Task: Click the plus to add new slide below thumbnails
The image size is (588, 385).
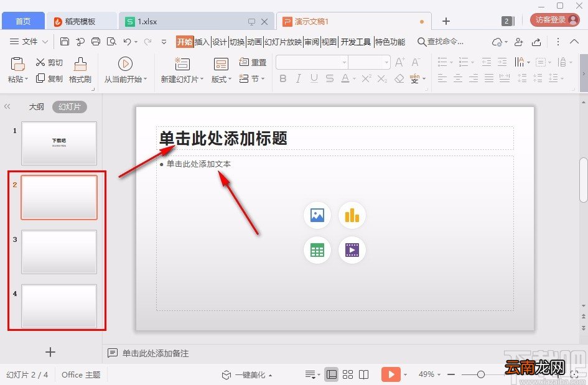Action: click(x=50, y=351)
